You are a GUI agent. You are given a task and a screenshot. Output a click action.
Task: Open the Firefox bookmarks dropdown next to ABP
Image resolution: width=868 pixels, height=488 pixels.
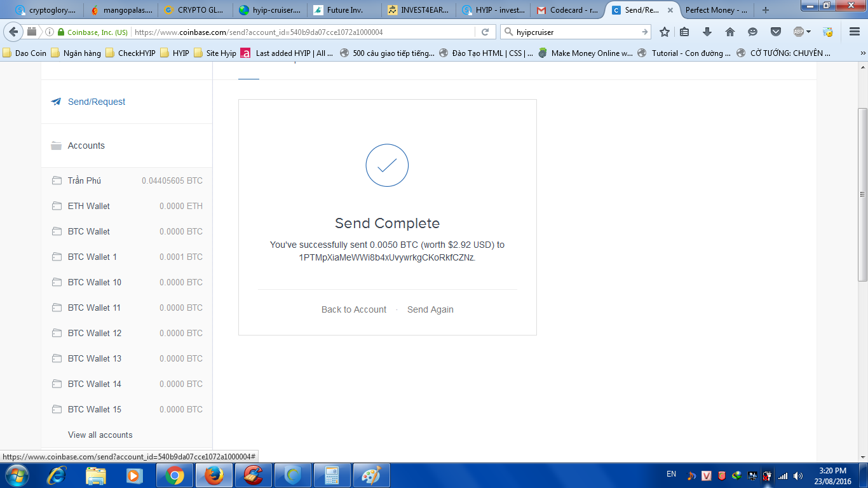(x=809, y=32)
